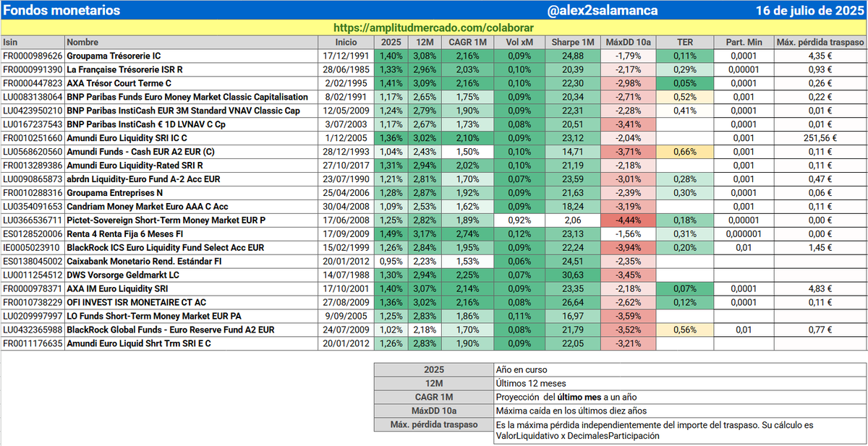
Task: Select the MáxDD 10a column header in the table
Action: pyautogui.click(x=628, y=43)
